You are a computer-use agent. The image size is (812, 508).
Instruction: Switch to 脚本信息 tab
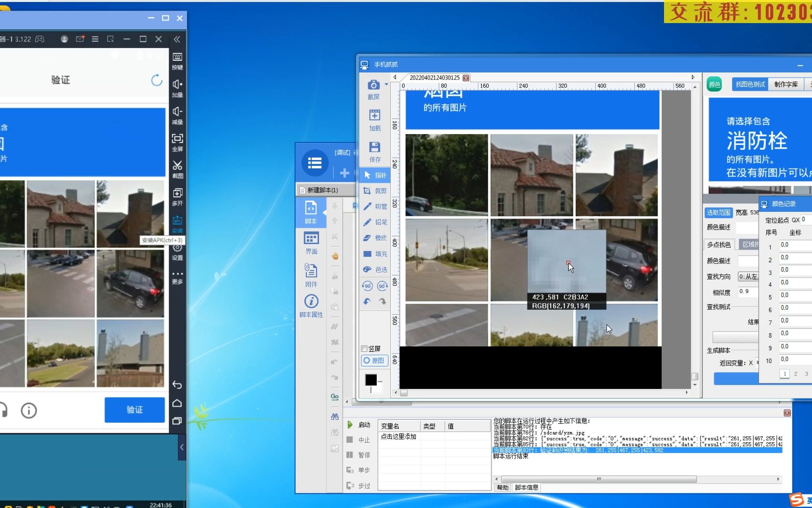pos(526,487)
